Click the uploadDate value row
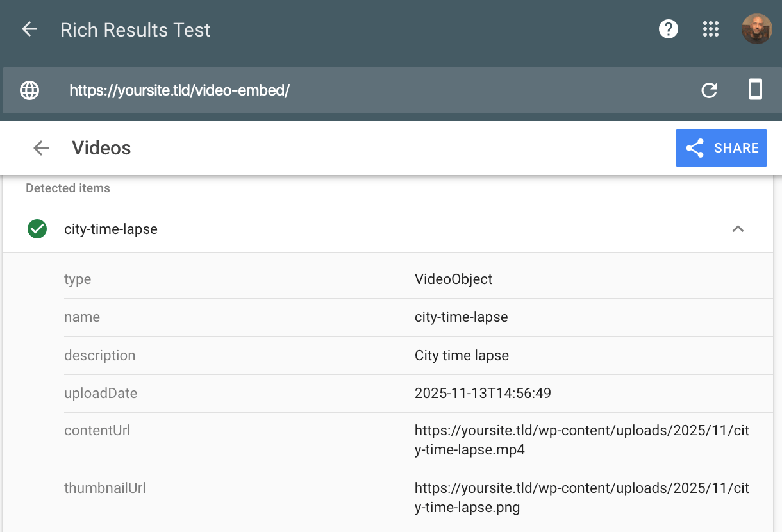The height and width of the screenshot is (532, 782). pyautogui.click(x=483, y=393)
